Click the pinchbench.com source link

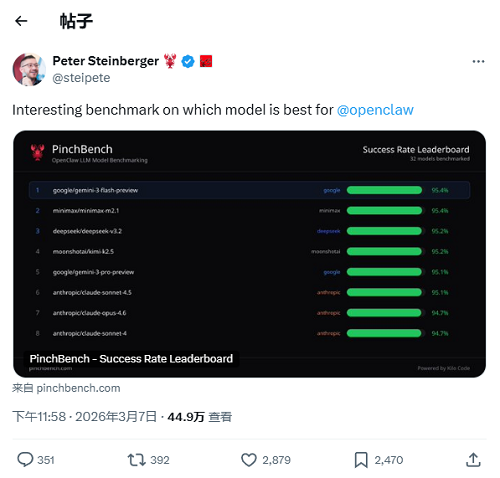[x=78, y=388]
